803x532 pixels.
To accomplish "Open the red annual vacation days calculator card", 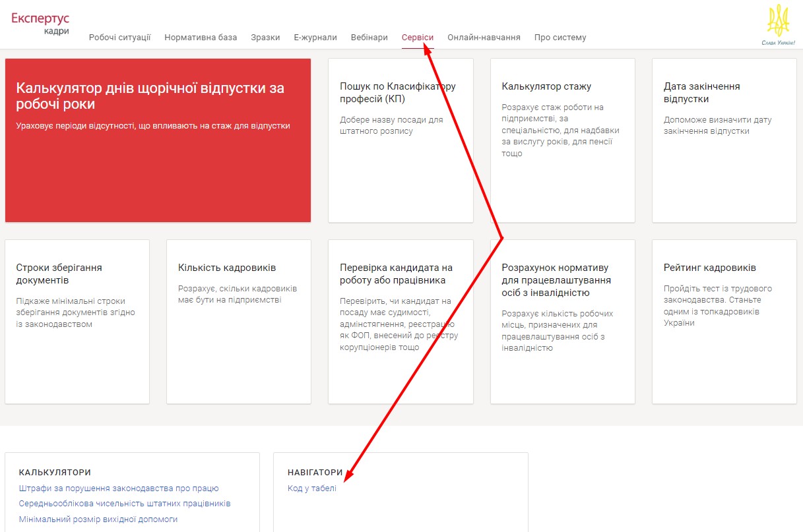I will [x=158, y=140].
